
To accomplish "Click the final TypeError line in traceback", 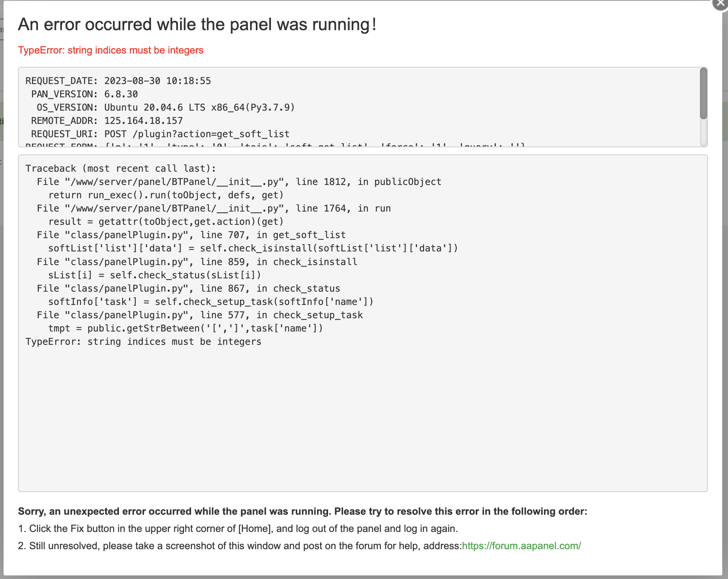I will pyautogui.click(x=143, y=342).
